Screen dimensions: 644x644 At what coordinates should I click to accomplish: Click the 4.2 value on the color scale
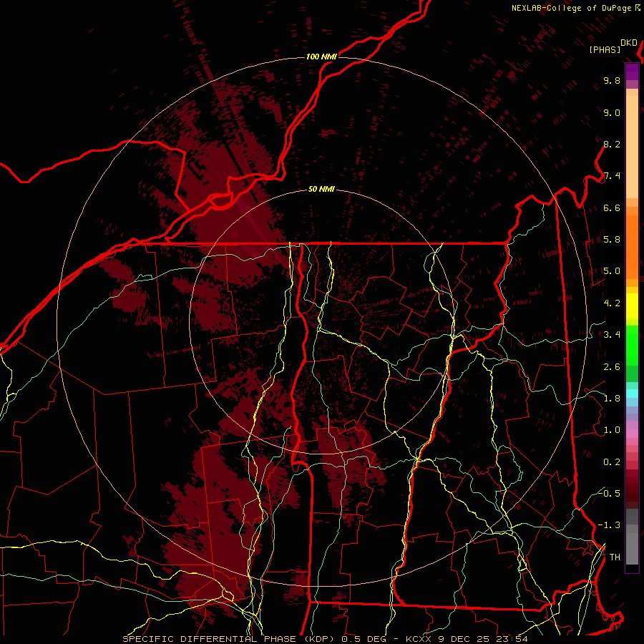click(612, 303)
